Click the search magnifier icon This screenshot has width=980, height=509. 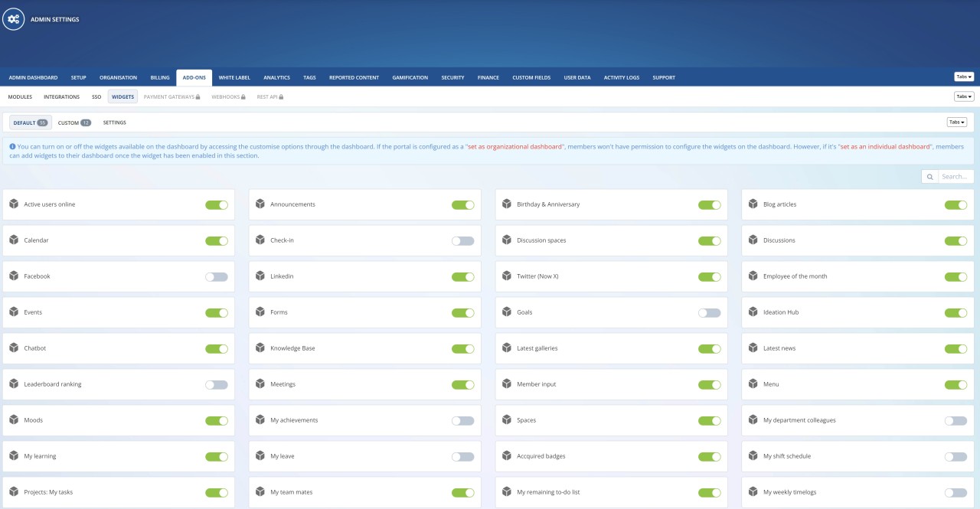tap(929, 176)
